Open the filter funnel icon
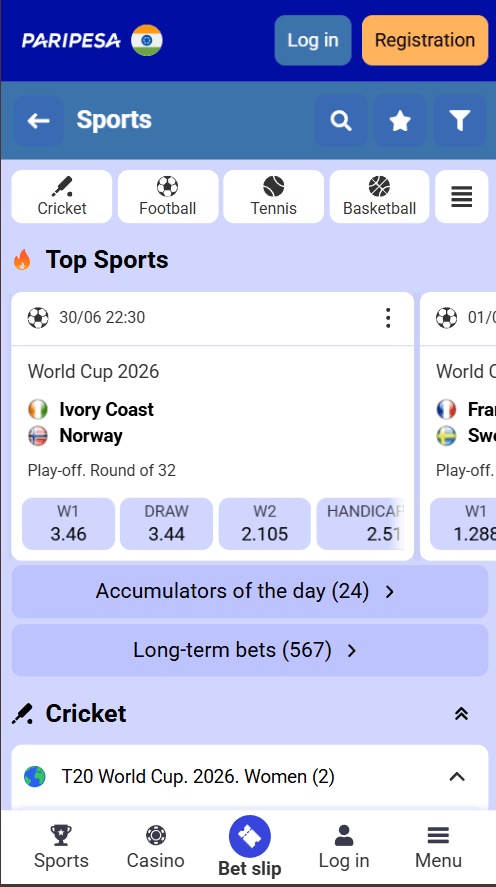The image size is (496, 887). (x=460, y=120)
